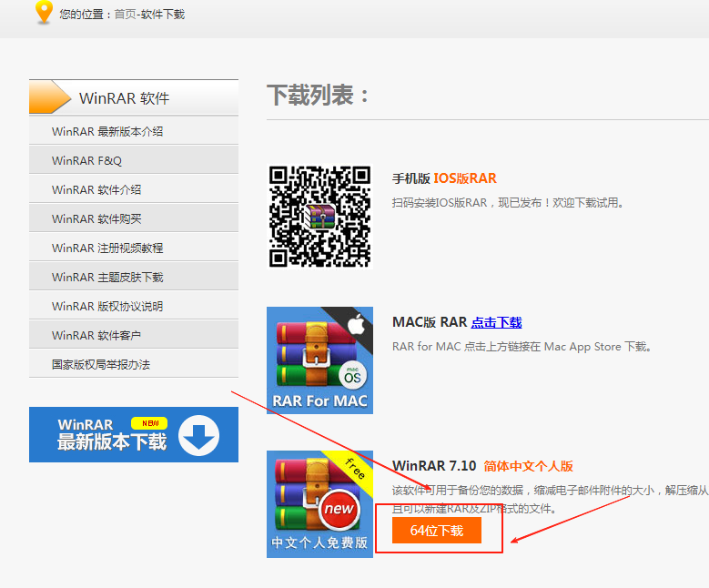
Task: Open 国家版权局举报办法 menu item
Action: 134,365
